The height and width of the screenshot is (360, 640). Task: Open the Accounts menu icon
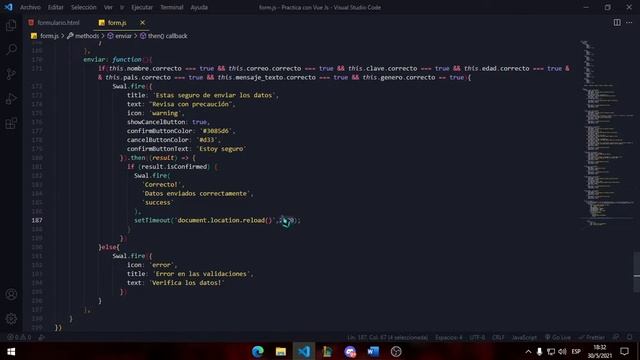[11, 294]
